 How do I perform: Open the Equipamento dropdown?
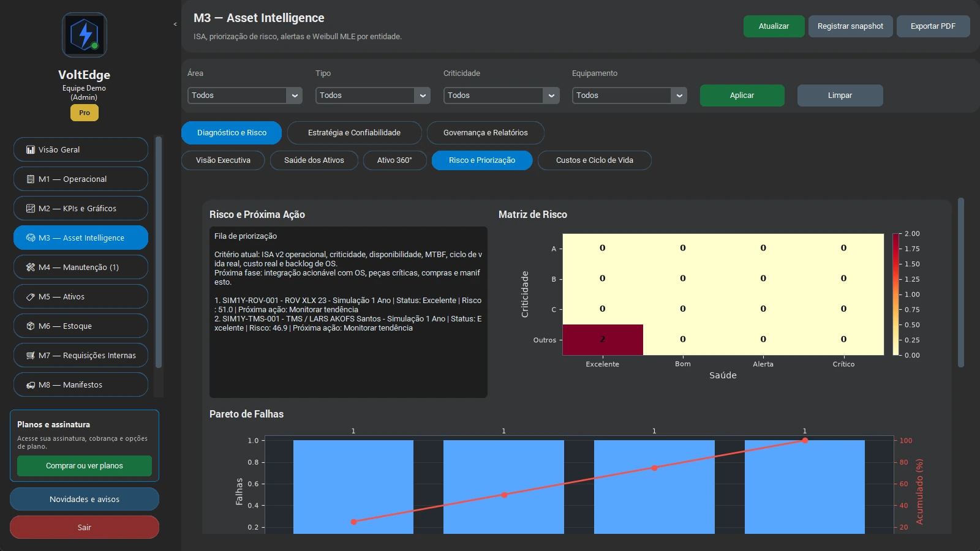pos(630,96)
